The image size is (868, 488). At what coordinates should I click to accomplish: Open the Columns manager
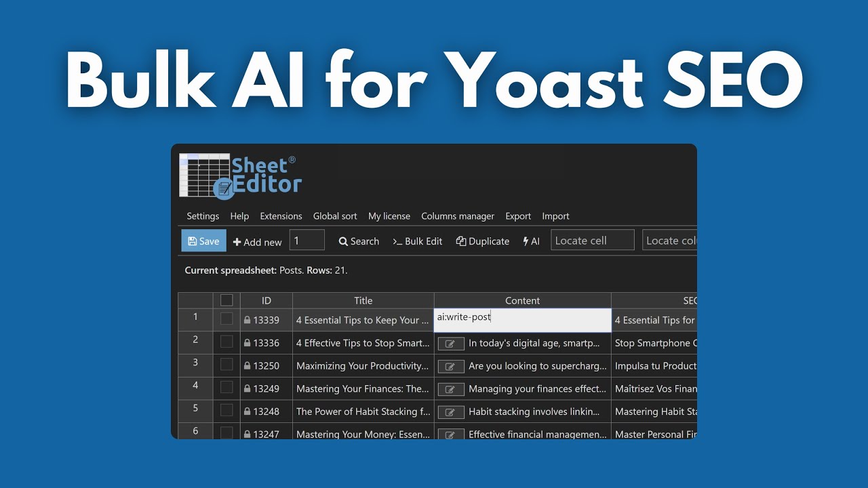[x=458, y=216]
